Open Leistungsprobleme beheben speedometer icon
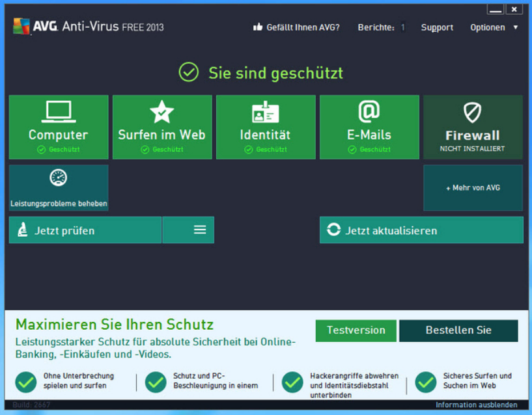The image size is (532, 415). click(x=59, y=178)
